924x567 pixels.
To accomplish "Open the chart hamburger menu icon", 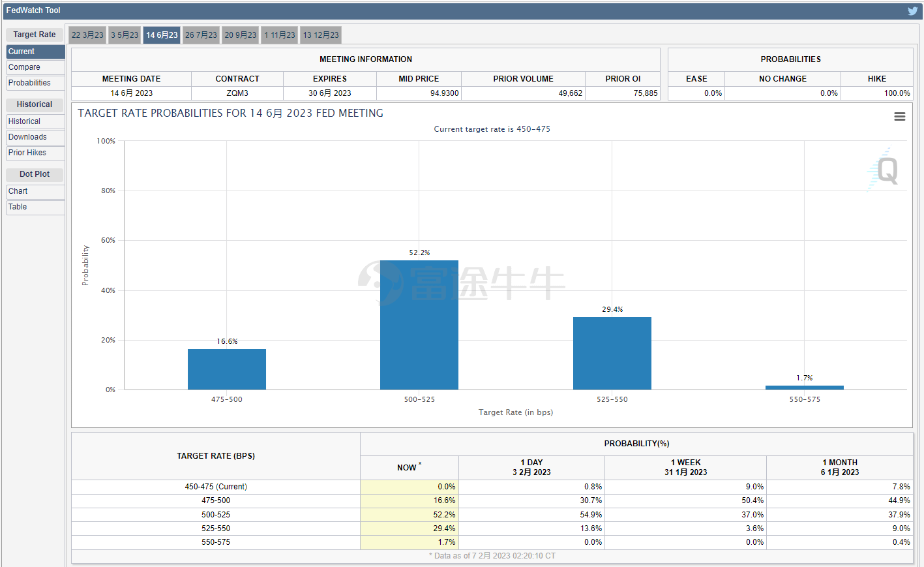I will (x=899, y=116).
